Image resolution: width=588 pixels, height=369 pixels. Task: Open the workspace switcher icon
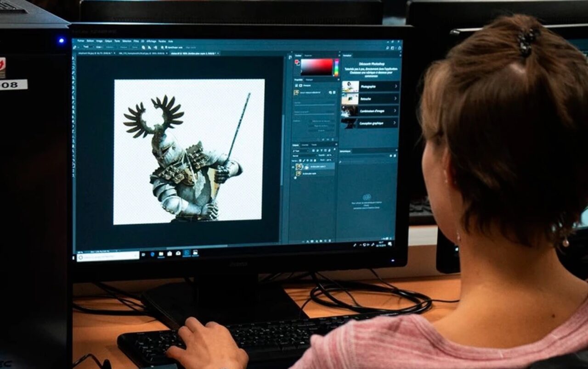pyautogui.click(x=392, y=48)
